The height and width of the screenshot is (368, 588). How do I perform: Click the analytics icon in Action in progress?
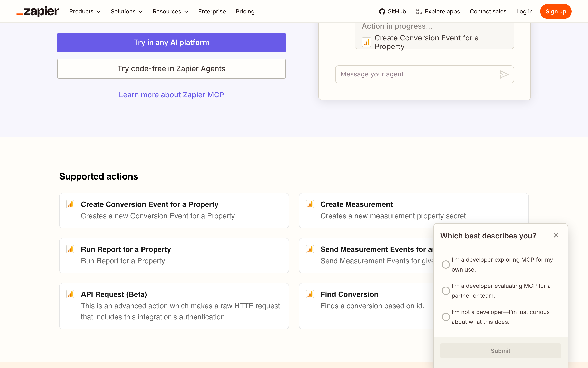pos(366,42)
